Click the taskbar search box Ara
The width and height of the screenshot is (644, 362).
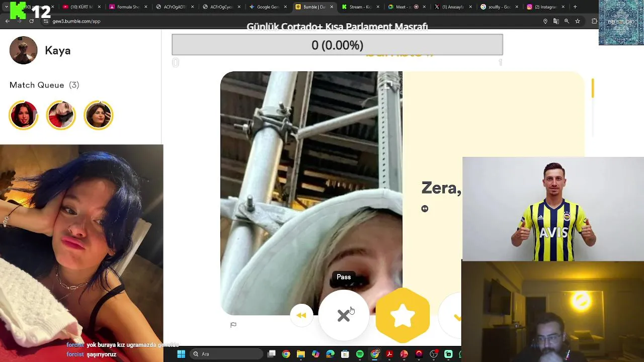(225, 354)
